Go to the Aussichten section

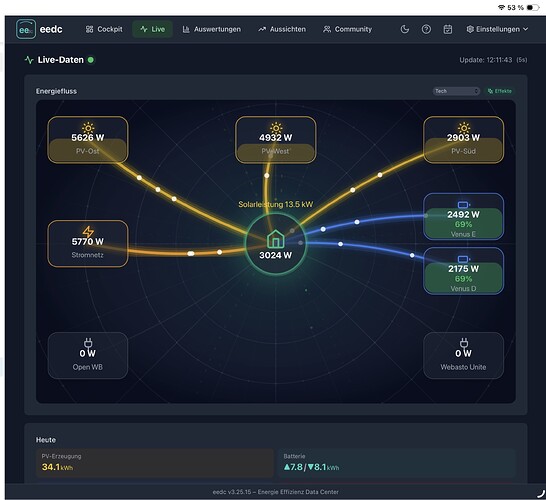pyautogui.click(x=282, y=29)
